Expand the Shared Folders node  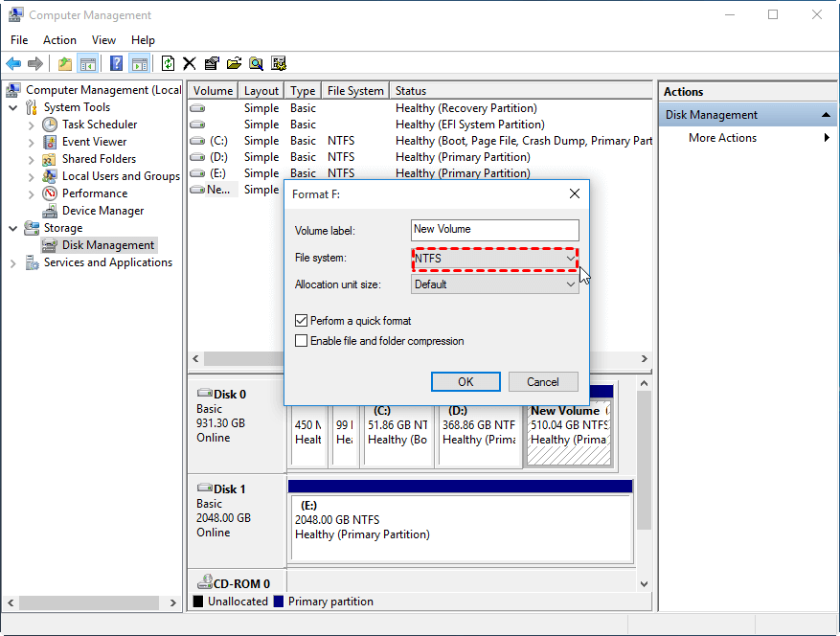click(x=31, y=158)
